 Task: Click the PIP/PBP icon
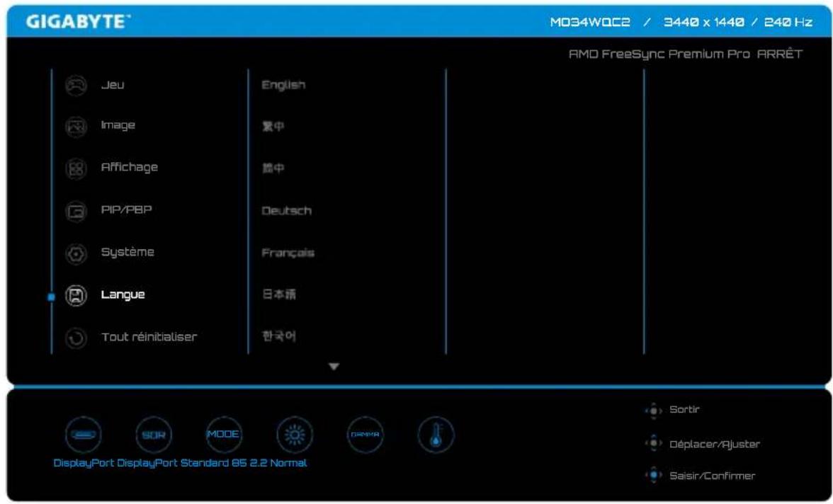coord(76,211)
